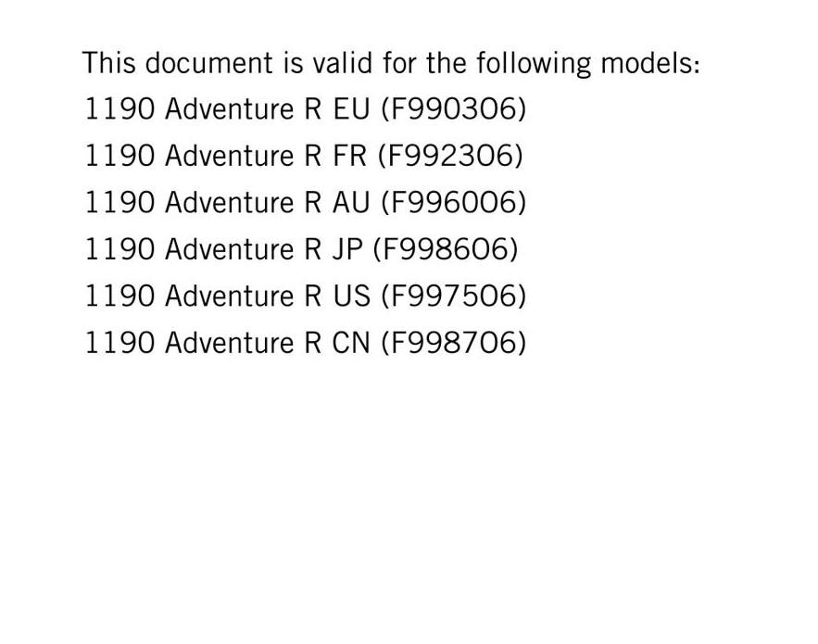Click the country code 'JP'
Image resolution: width=818 pixels, height=644 pixels.
coord(346,249)
